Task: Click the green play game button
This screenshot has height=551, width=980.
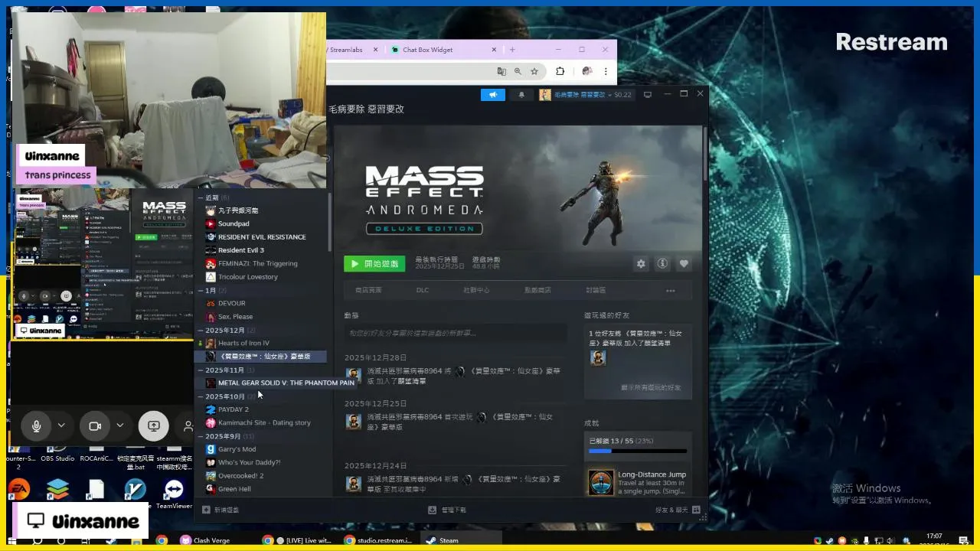Action: [x=374, y=264]
